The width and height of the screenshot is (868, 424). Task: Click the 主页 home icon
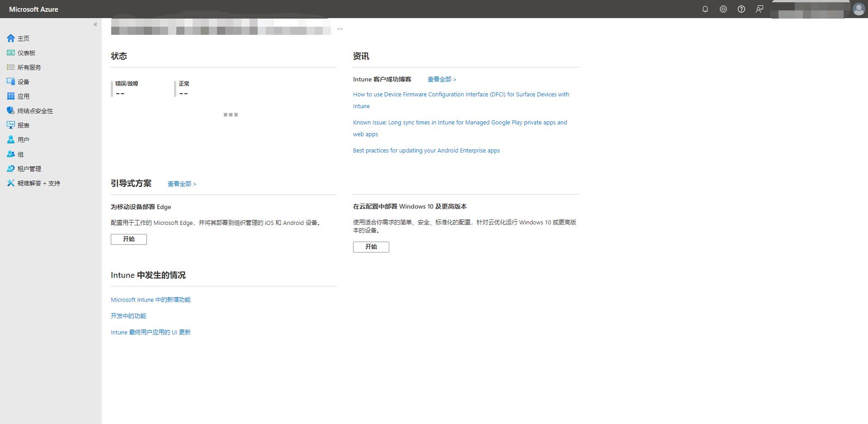tap(11, 38)
